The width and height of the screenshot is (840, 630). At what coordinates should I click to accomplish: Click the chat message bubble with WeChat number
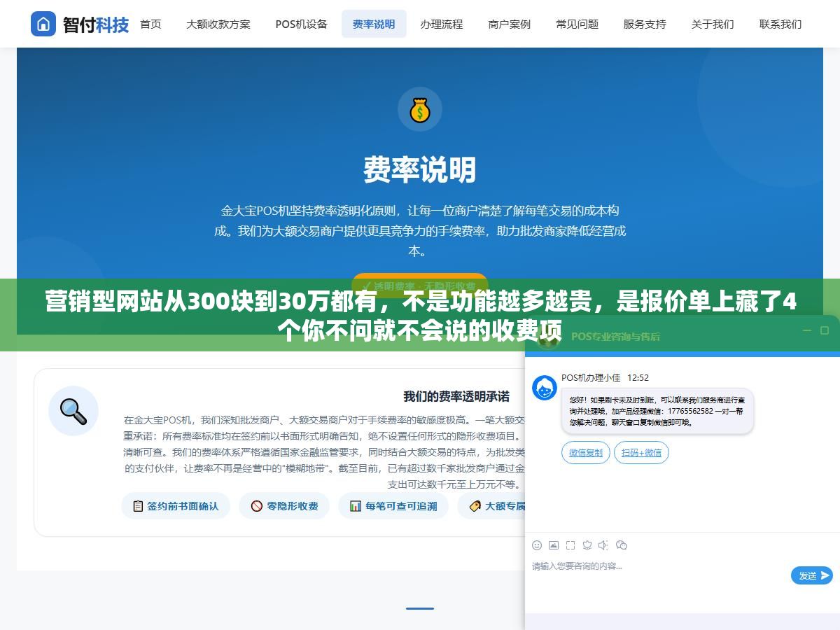[657, 411]
